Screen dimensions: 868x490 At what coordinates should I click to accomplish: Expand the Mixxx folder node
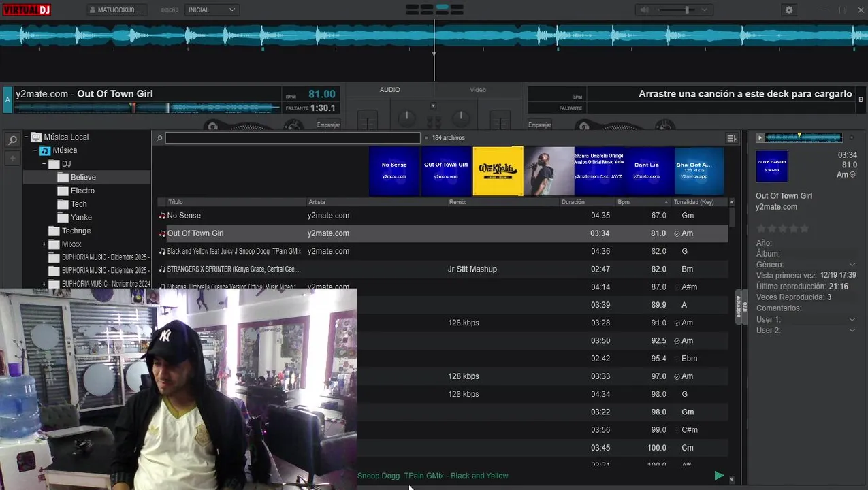pyautogui.click(x=44, y=244)
